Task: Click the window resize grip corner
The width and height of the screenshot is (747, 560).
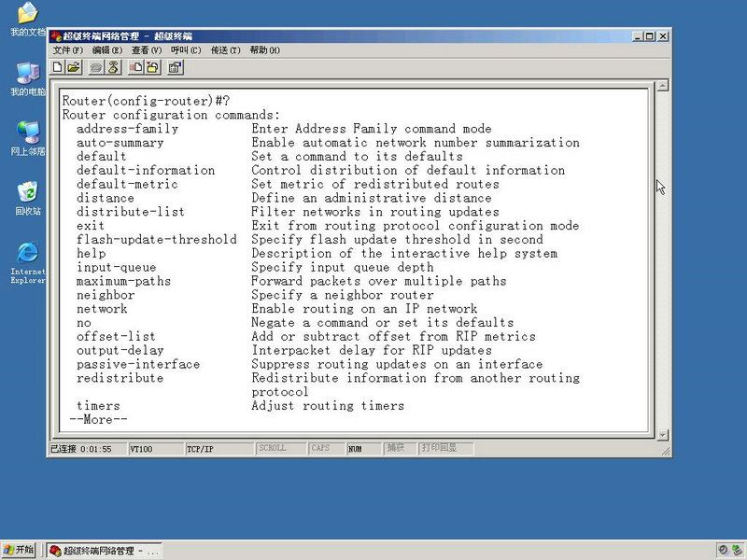Action: point(666,451)
